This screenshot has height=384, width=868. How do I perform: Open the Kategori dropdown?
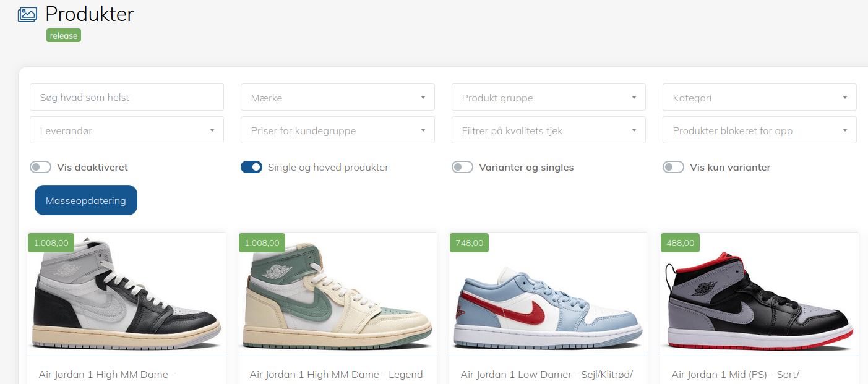tap(760, 97)
